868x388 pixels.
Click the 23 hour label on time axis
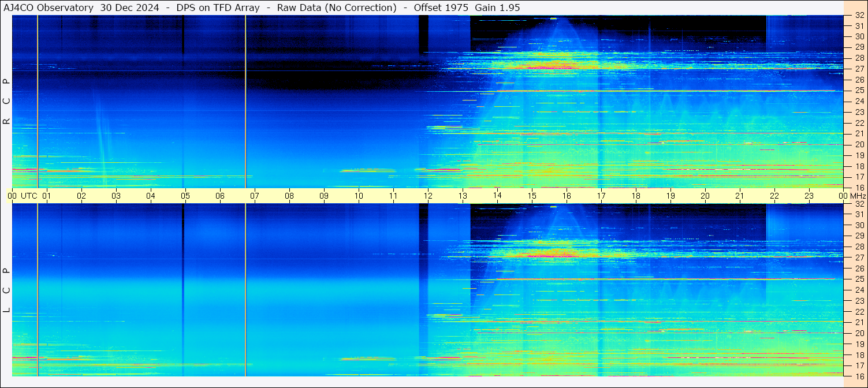[x=809, y=196]
